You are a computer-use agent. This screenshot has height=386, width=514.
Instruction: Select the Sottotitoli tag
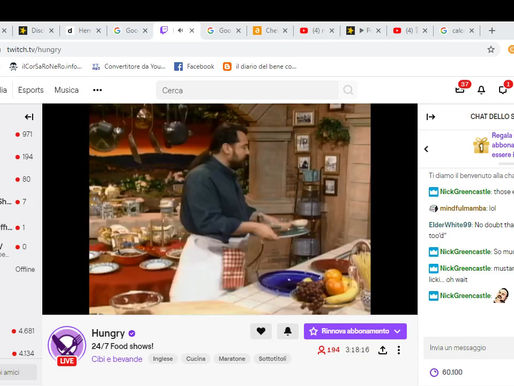coord(272,359)
